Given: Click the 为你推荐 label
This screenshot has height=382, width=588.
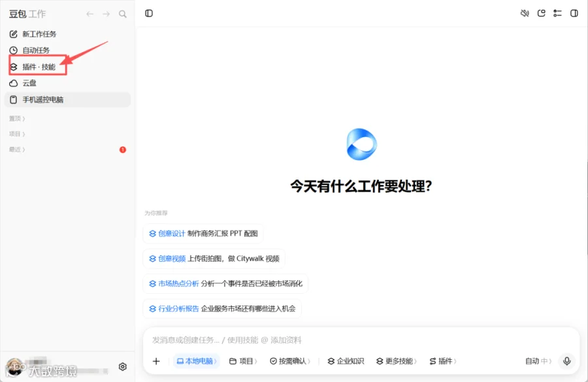Looking at the screenshot, I should (x=156, y=213).
